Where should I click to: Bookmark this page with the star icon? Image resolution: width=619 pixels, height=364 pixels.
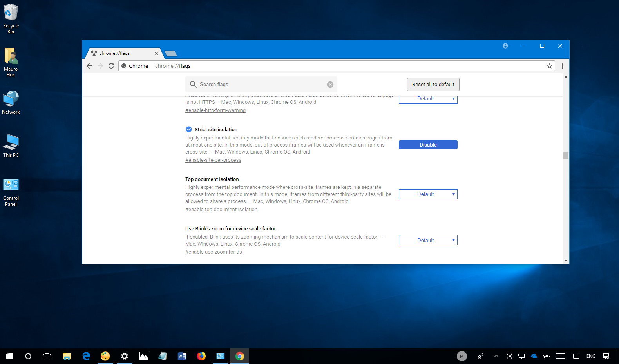coord(549,66)
